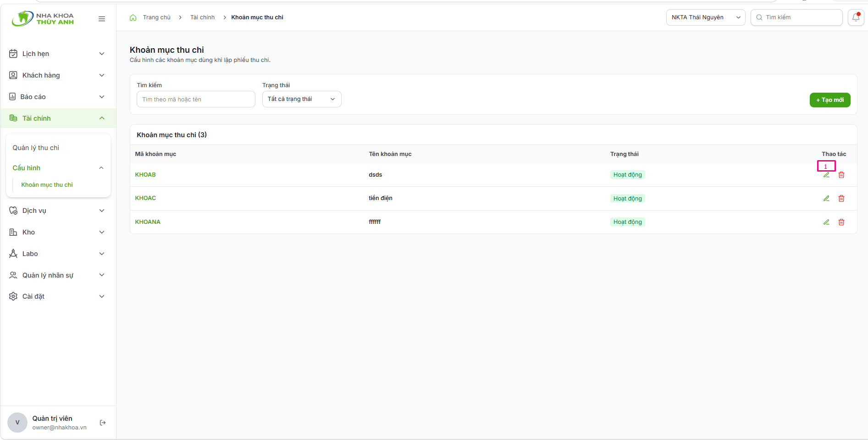Image resolution: width=868 pixels, height=440 pixels.
Task: Collapse the Cấu hình submenu chevron
Action: pyautogui.click(x=101, y=168)
